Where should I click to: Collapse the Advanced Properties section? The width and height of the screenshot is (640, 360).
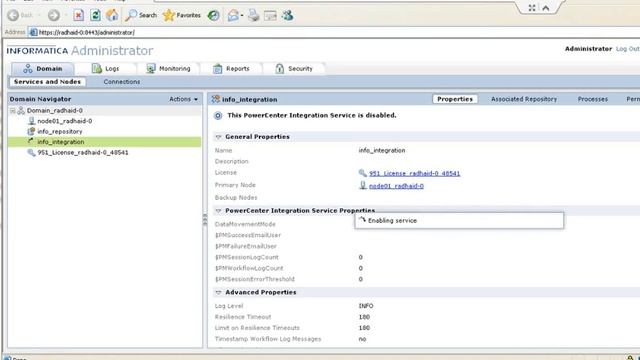tap(218, 292)
